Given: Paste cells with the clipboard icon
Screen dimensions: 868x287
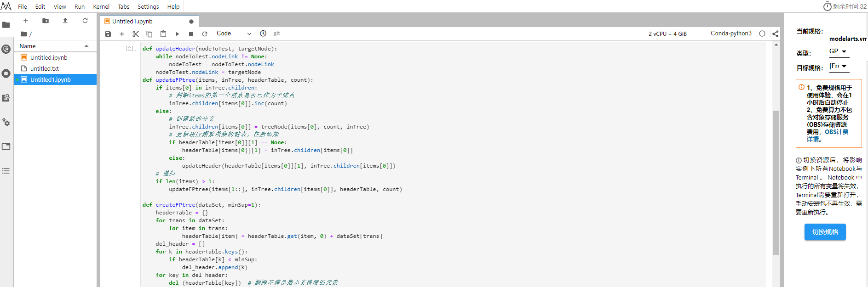Looking at the screenshot, I should [x=163, y=34].
